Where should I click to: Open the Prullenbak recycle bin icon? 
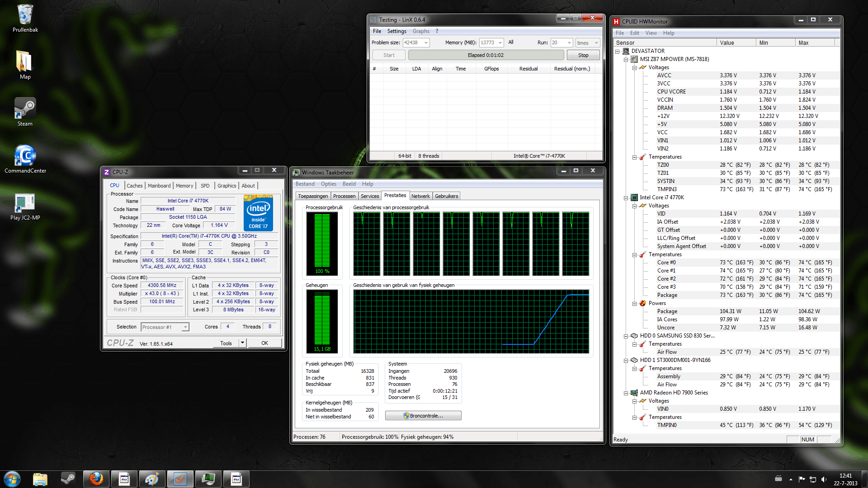[x=25, y=16]
